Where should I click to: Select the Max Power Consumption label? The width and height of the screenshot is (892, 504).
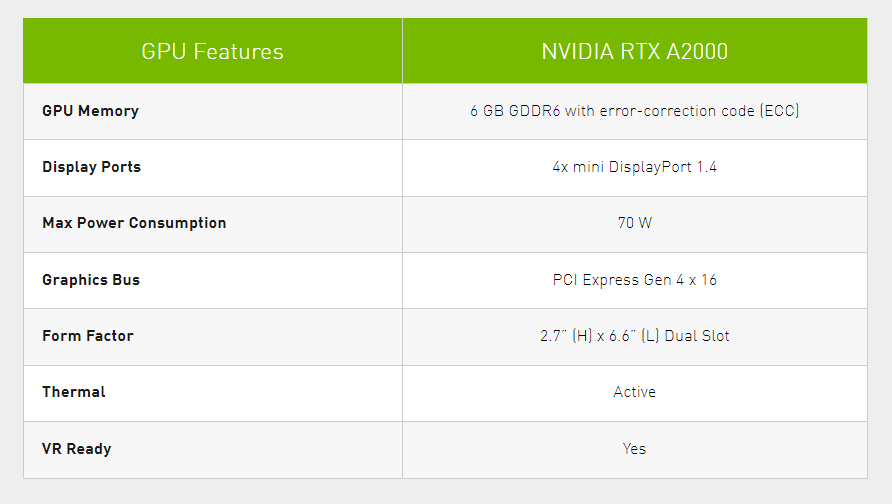click(134, 223)
